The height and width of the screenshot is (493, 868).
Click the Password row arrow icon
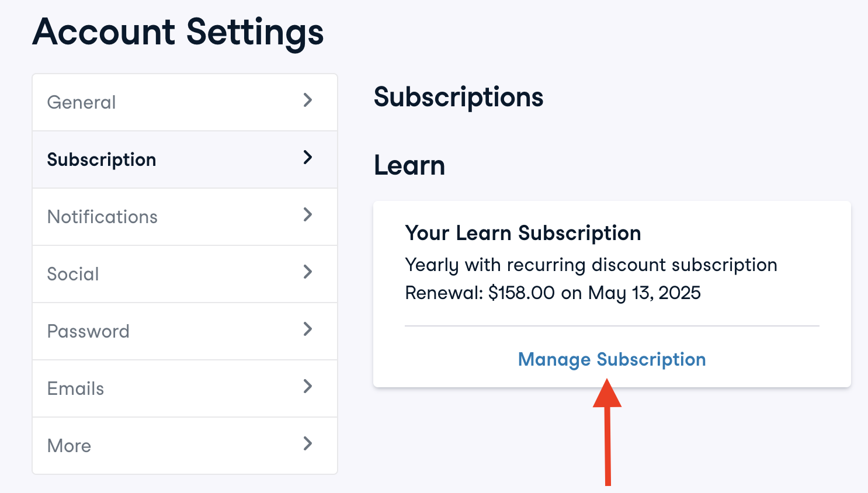(x=308, y=329)
